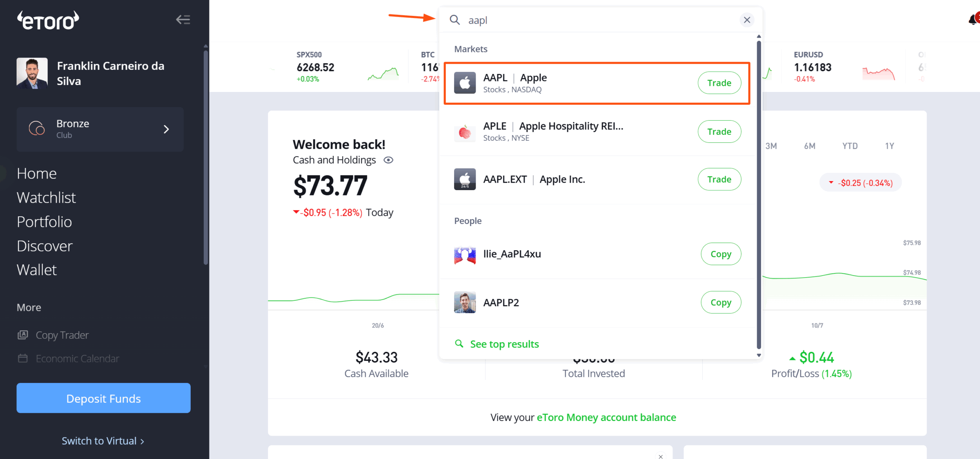Image resolution: width=980 pixels, height=459 pixels.
Task: Select the Apple Hospitality REIT logo
Action: [x=465, y=132]
